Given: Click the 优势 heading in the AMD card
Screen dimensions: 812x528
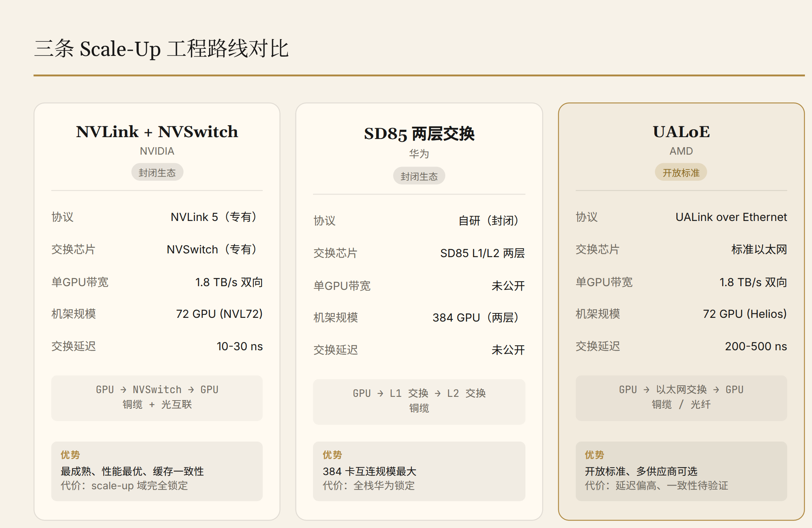Looking at the screenshot, I should click(595, 455).
